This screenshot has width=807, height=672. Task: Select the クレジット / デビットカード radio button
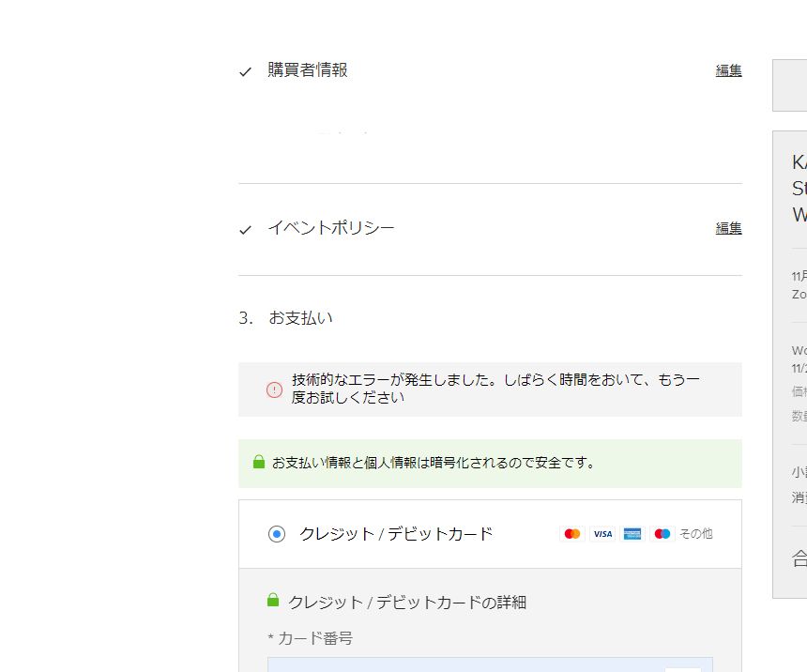[277, 534]
